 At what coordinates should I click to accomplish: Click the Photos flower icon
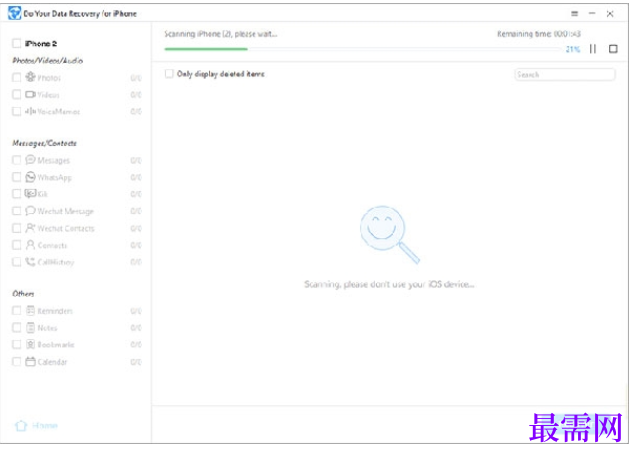(31, 77)
